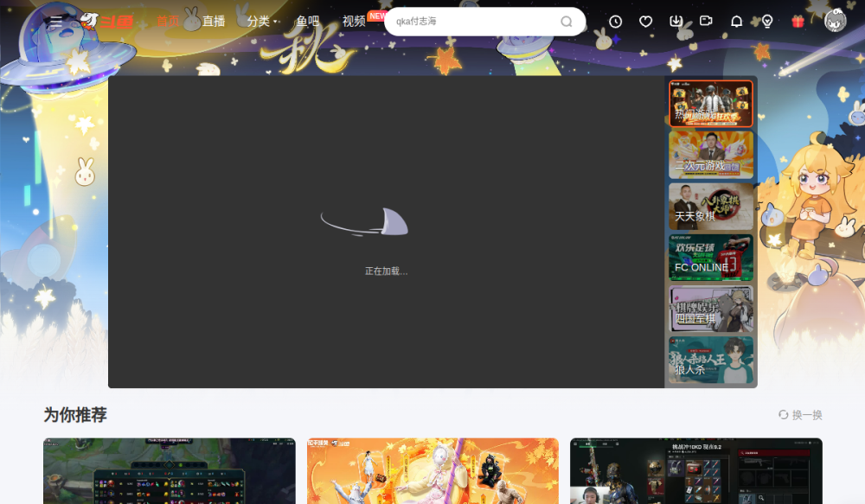Click the start broadcast camera icon
The height and width of the screenshot is (504, 865).
click(x=706, y=21)
